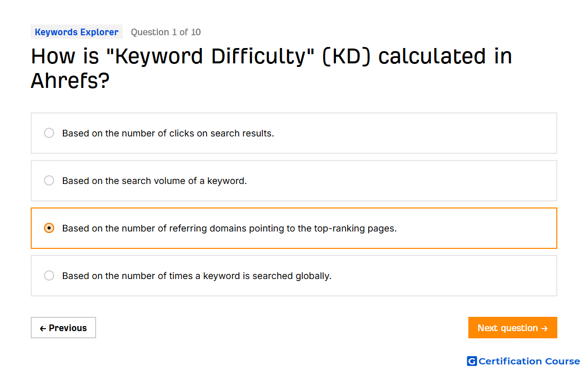The height and width of the screenshot is (371, 588).
Task: Go to the Next question
Action: [x=513, y=328]
